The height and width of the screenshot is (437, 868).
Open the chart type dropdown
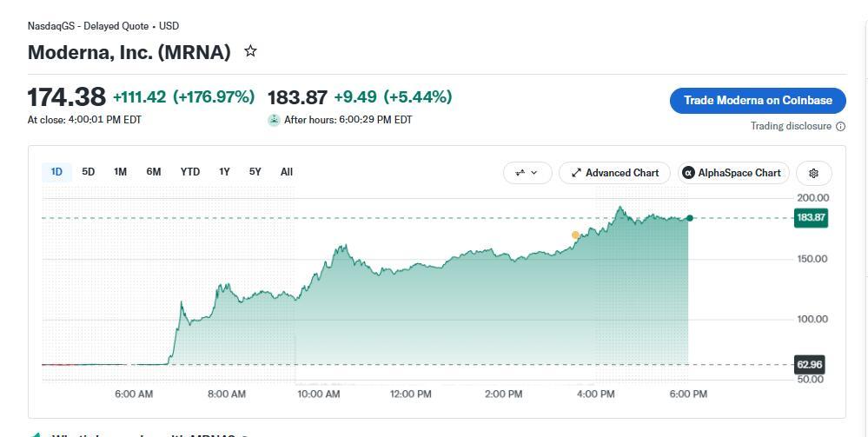(x=527, y=173)
